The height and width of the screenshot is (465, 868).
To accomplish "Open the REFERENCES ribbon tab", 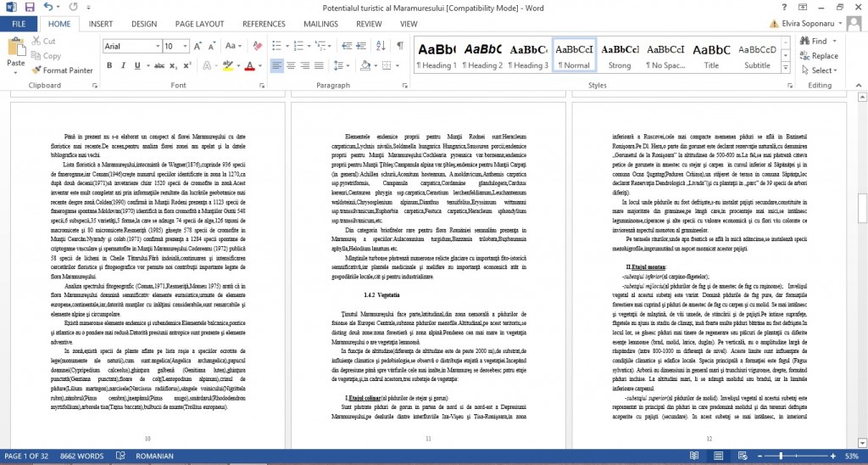I will click(x=264, y=24).
